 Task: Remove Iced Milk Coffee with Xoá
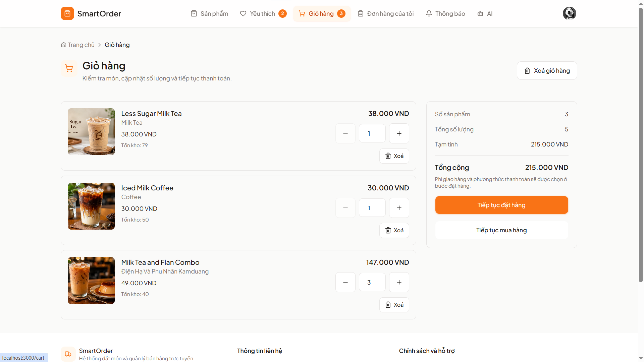click(394, 230)
